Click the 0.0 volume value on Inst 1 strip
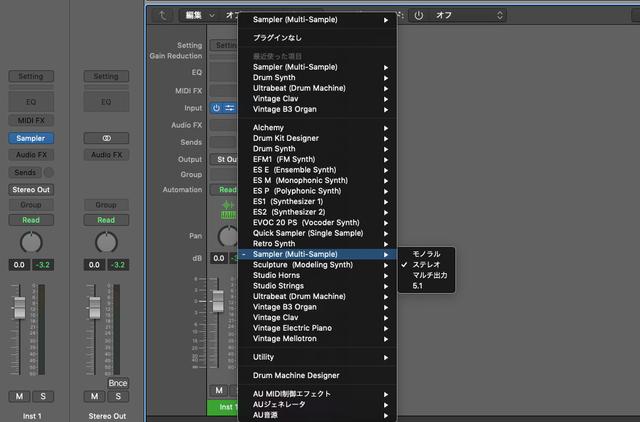Image resolution: width=640 pixels, height=422 pixels. (19, 265)
